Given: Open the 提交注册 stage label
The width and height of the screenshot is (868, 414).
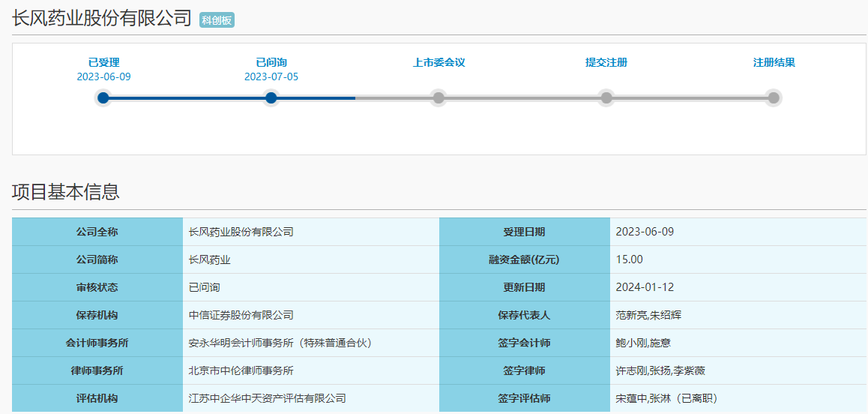Looking at the screenshot, I should point(606,62).
